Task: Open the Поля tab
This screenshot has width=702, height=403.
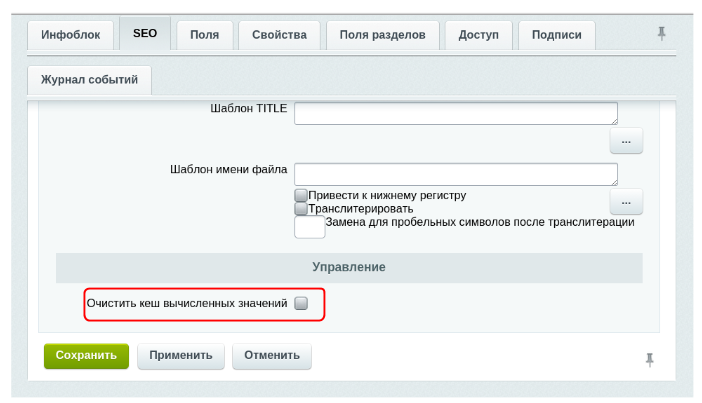Action: (205, 35)
